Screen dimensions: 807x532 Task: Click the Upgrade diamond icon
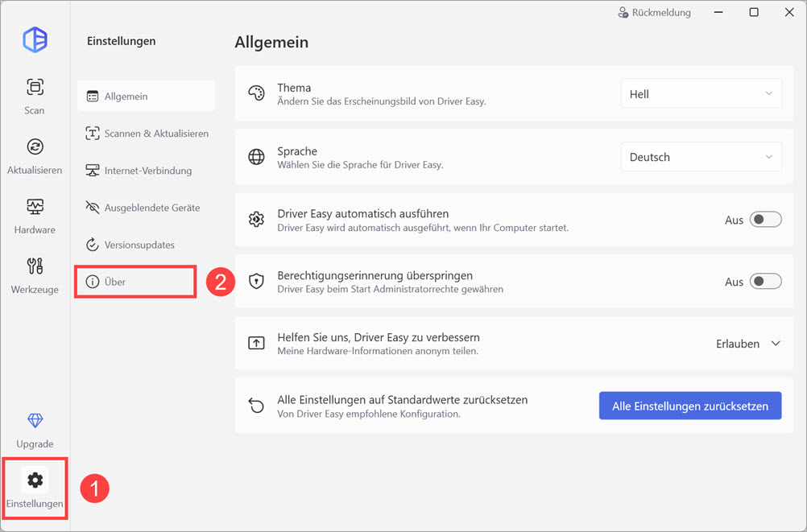point(35,420)
